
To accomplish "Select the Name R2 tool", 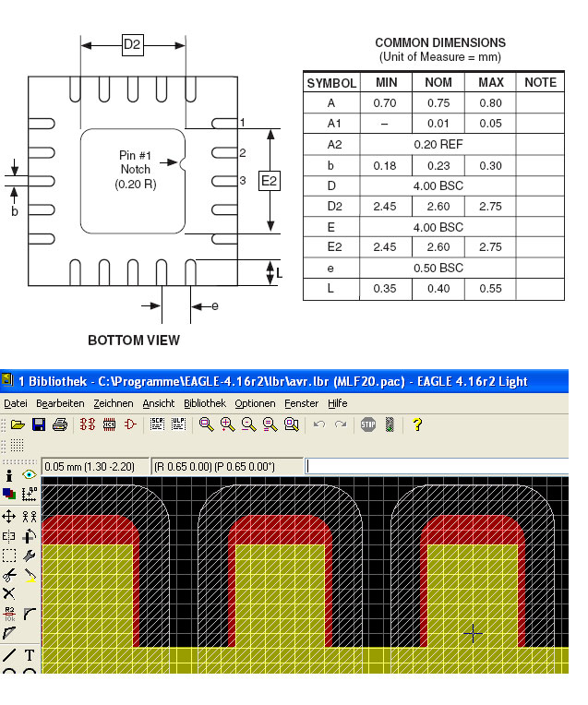I will (9, 614).
